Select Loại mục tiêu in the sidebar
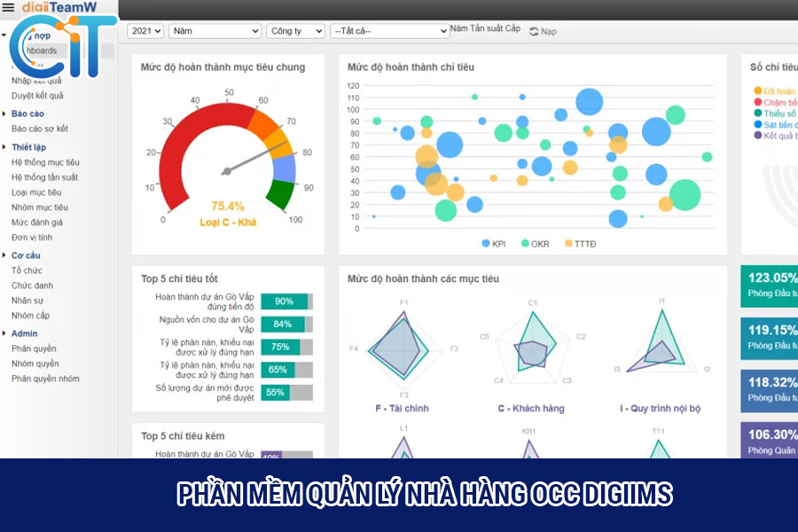The image size is (798, 532). click(x=36, y=192)
